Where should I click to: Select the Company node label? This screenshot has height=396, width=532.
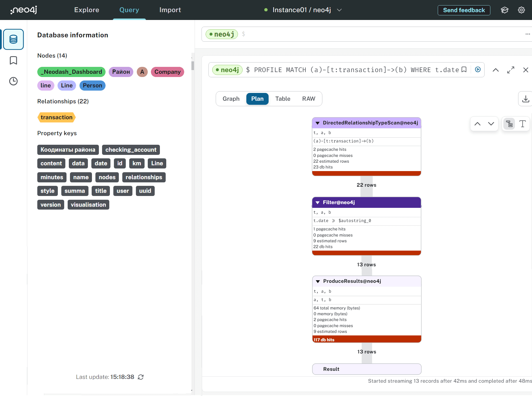click(x=167, y=72)
